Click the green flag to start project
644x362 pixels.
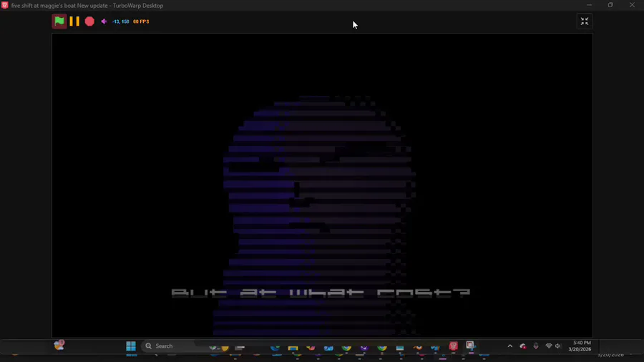pyautogui.click(x=59, y=21)
